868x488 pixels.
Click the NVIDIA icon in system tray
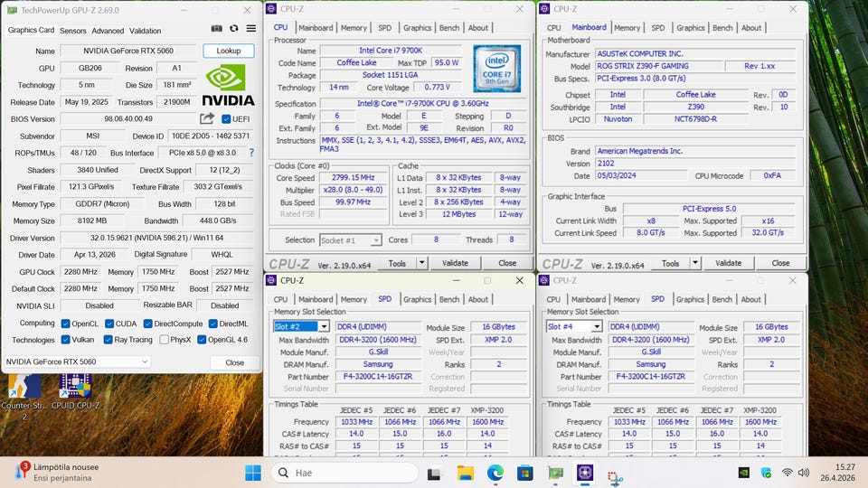(x=743, y=473)
